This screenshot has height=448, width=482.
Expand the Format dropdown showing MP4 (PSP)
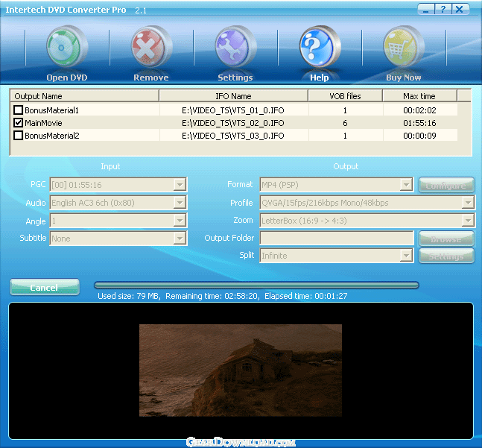[x=406, y=185]
